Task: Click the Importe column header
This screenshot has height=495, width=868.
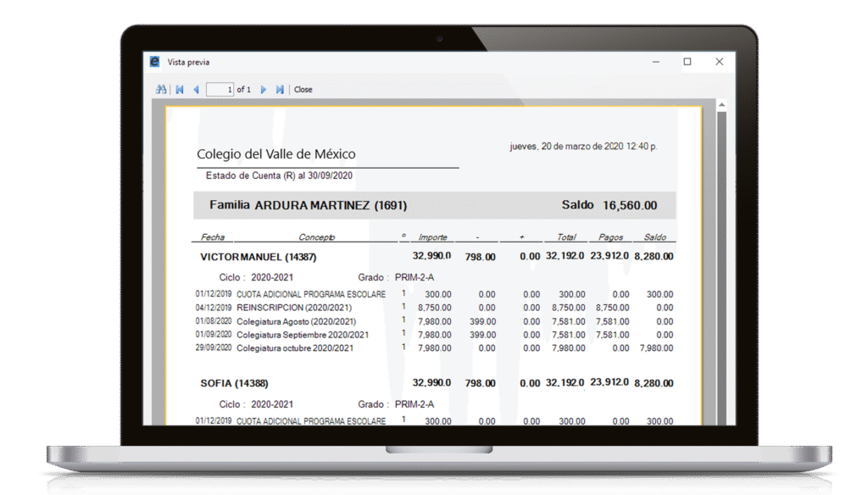Action: click(432, 237)
